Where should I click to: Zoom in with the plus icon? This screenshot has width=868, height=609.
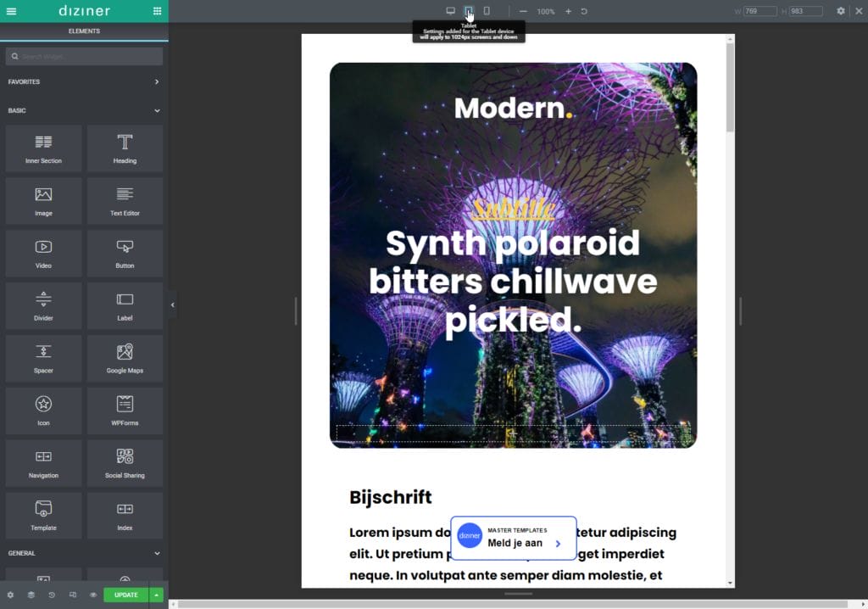568,11
